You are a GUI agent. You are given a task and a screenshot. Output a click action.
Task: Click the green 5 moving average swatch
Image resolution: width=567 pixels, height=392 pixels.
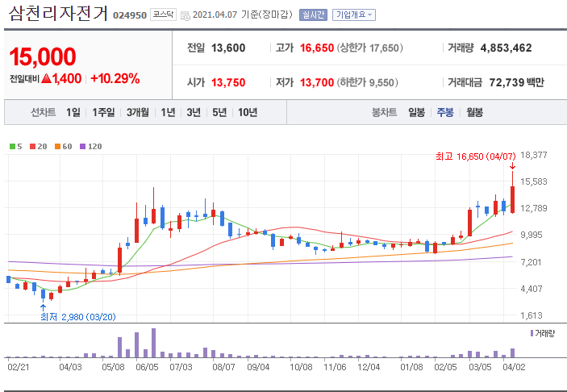click(x=12, y=147)
